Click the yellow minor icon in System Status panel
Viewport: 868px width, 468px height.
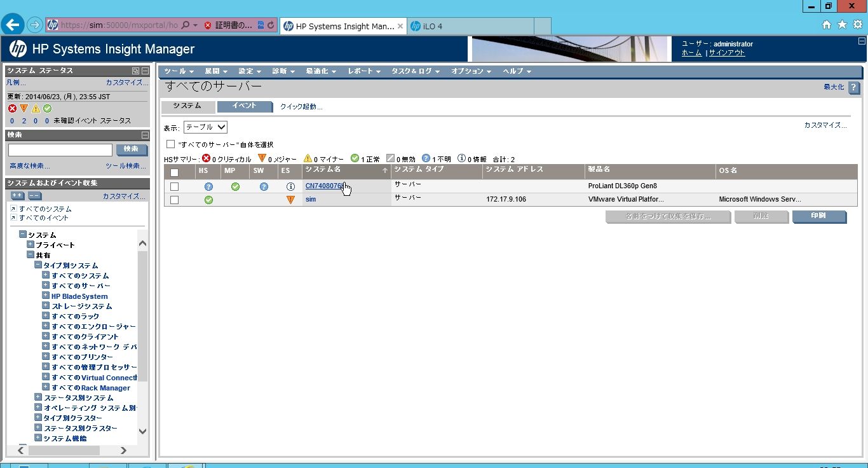(x=36, y=109)
